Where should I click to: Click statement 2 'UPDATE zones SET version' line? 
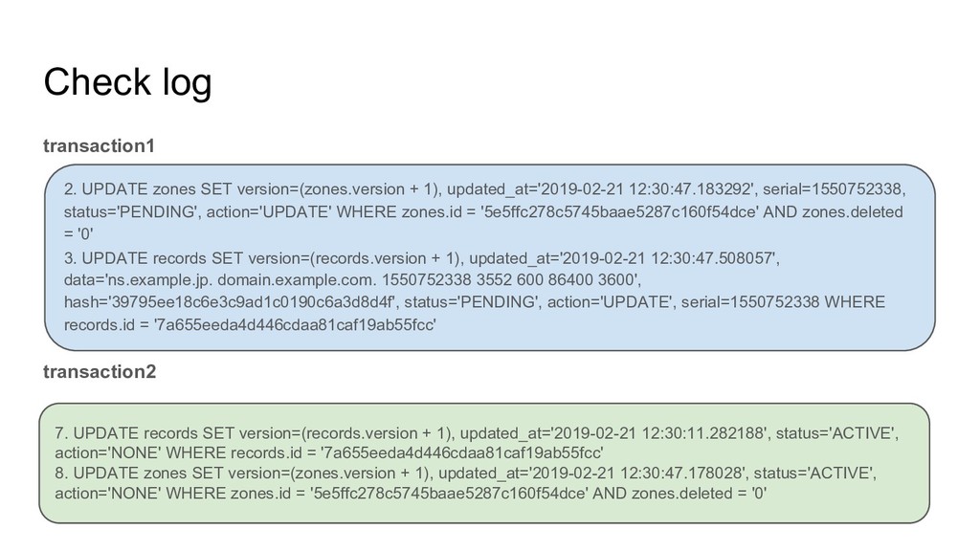pyautogui.click(x=484, y=211)
